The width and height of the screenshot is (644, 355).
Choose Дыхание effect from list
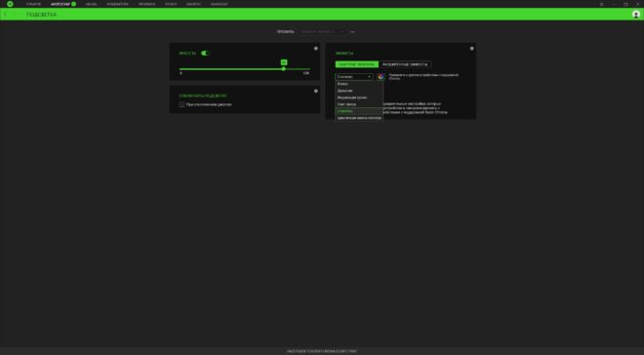359,91
